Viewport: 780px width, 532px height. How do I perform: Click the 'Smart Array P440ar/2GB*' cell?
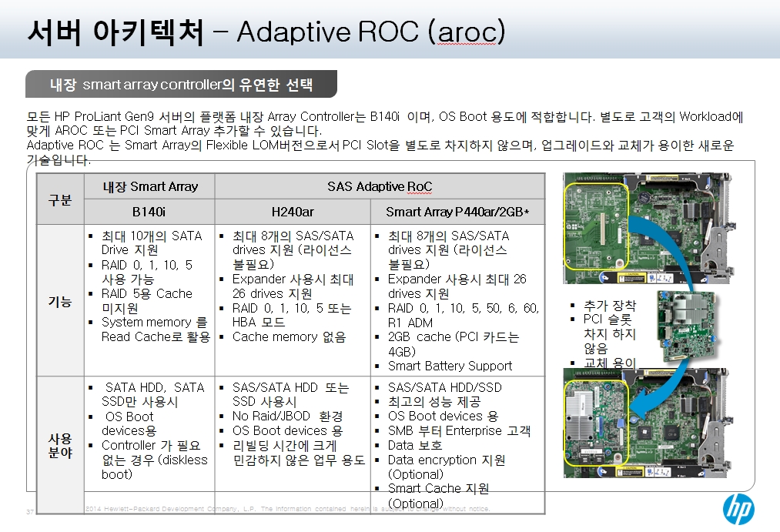(x=457, y=212)
